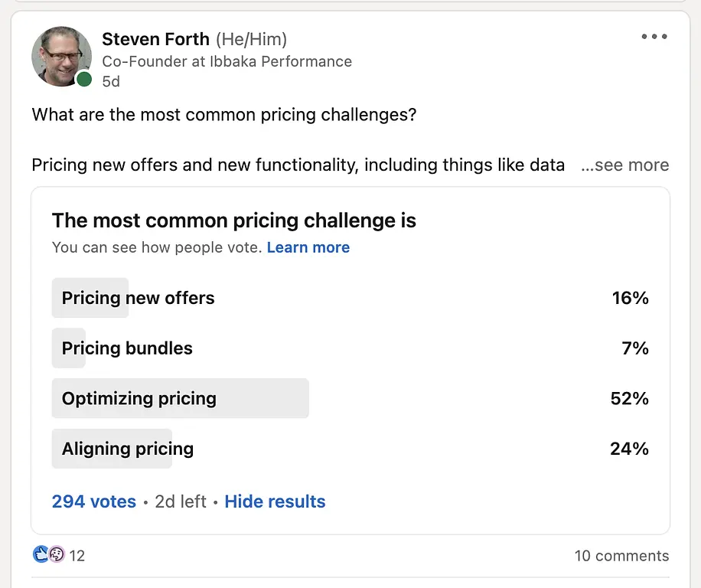The width and height of the screenshot is (701, 588).
Task: Open the 10 comments link
Action: pos(621,555)
